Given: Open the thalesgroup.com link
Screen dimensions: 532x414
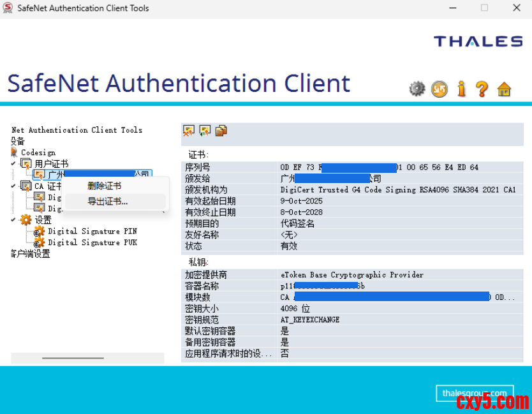Looking at the screenshot, I should point(475,394).
